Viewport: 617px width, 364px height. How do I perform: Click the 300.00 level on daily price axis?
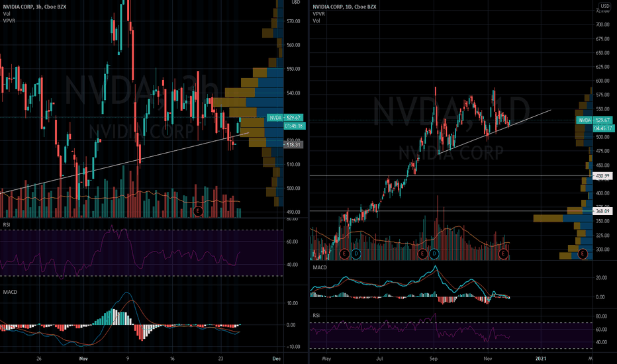pyautogui.click(x=602, y=250)
